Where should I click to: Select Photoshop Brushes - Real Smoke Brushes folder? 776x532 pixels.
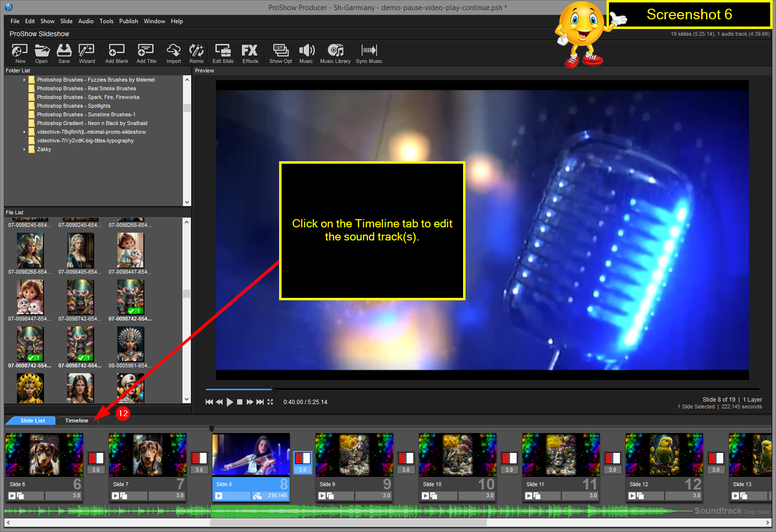pos(86,88)
